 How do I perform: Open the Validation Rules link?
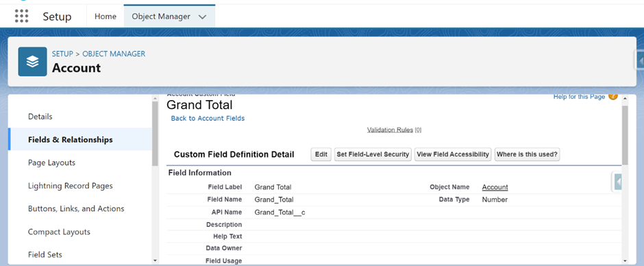(x=391, y=130)
